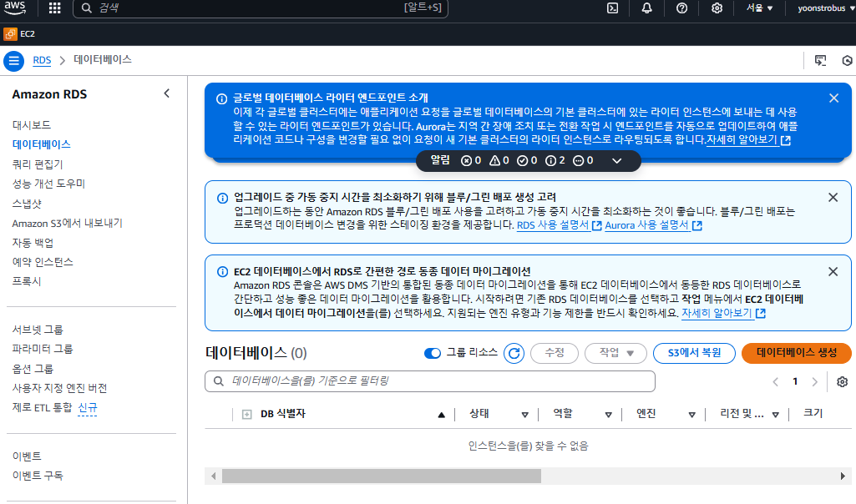
Task: Click the horizontal table scrollbar thumb
Action: [382, 476]
